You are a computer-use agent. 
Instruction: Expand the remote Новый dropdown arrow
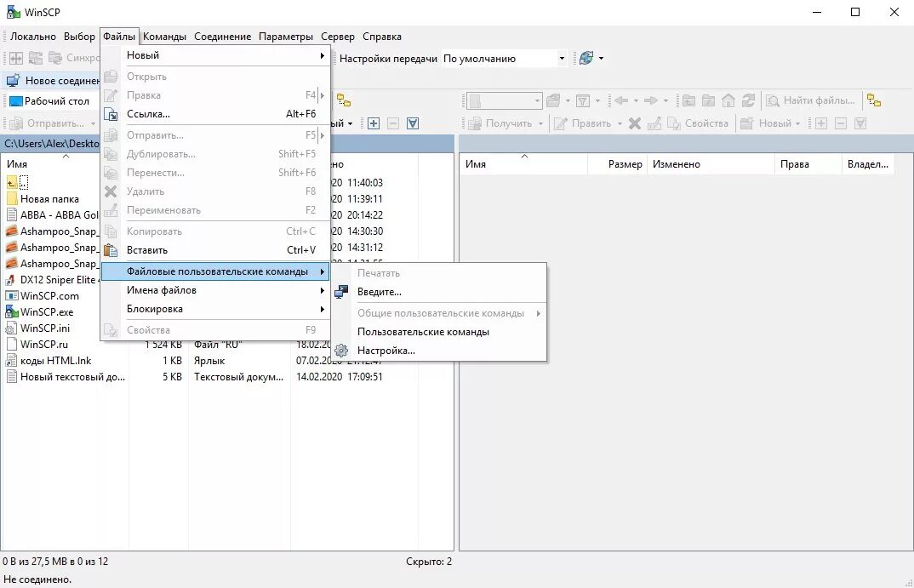click(x=797, y=123)
